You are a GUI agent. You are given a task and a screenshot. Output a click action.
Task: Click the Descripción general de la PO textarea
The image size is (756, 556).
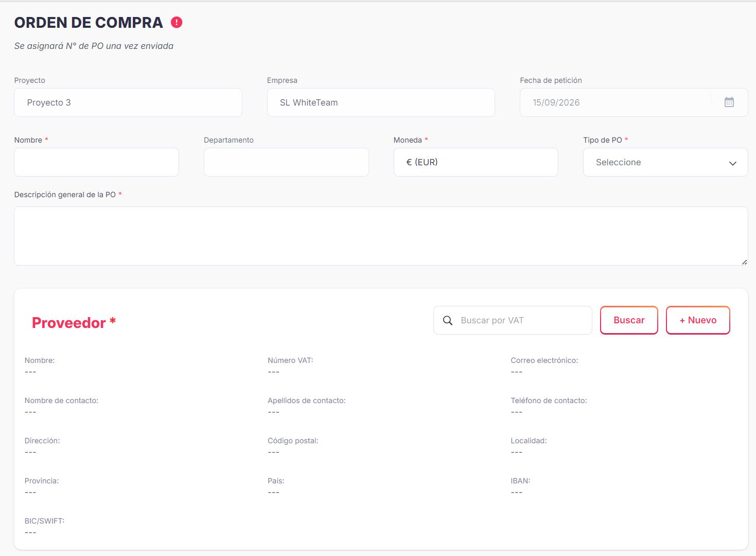[381, 236]
